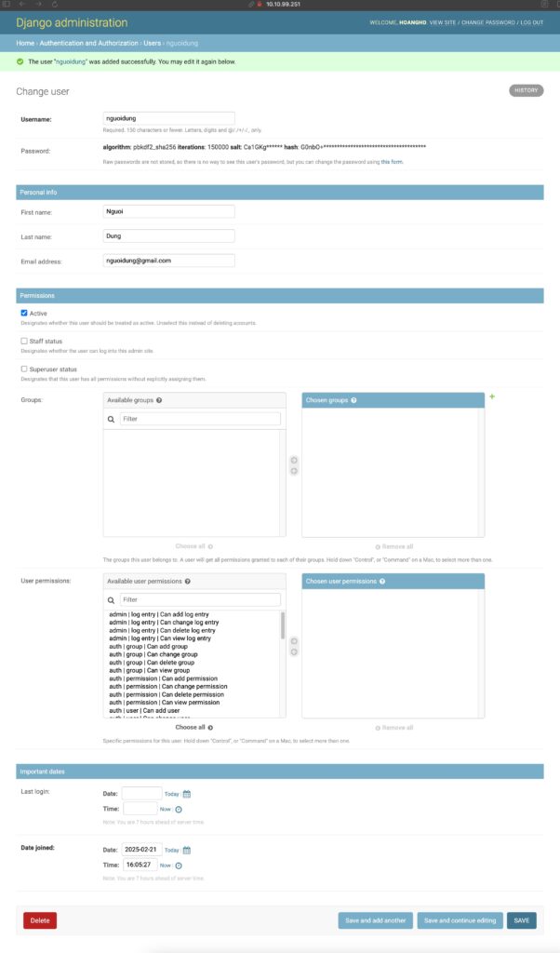Click the Email address input field
This screenshot has width=560, height=953.
169,261
